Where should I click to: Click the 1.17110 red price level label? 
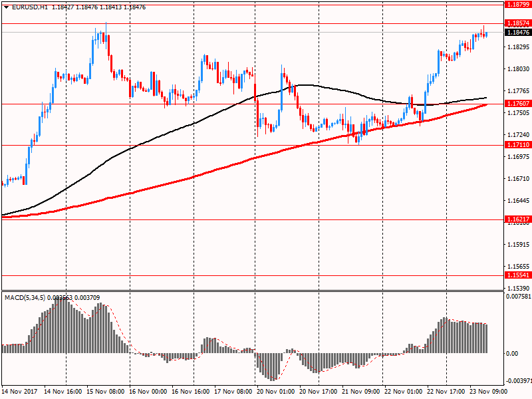click(518, 145)
